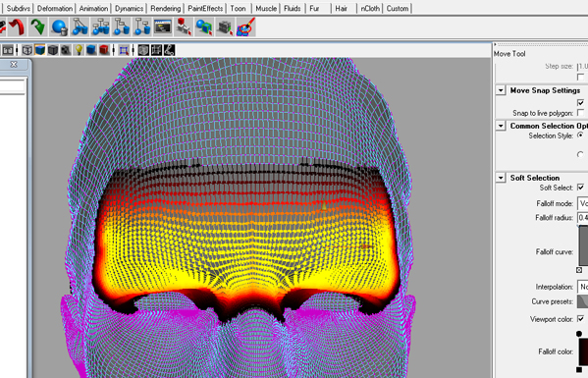Uncheck the Soft Select checkbox
This screenshot has height=378, width=588.
(580, 188)
